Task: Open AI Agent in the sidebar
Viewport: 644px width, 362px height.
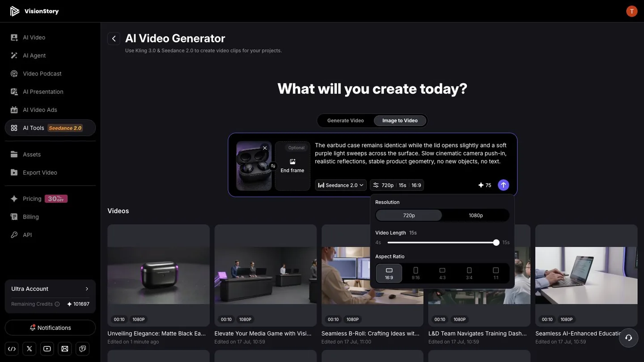Action: (50, 55)
